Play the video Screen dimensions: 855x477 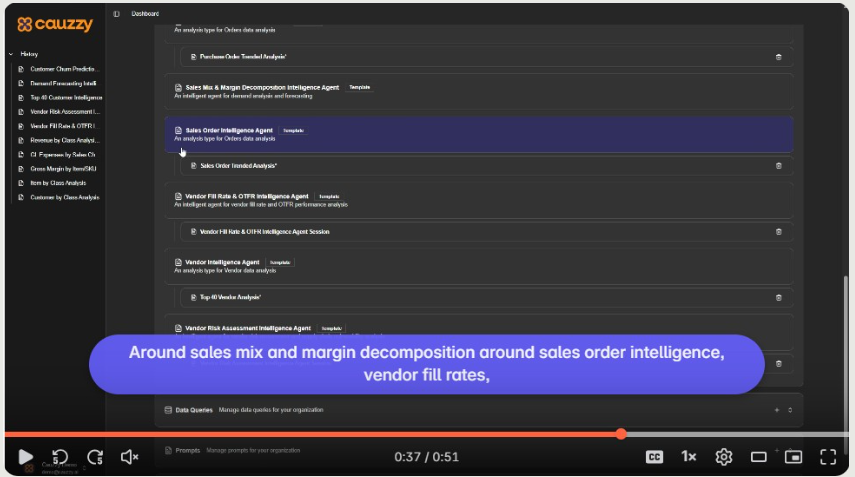tap(25, 457)
